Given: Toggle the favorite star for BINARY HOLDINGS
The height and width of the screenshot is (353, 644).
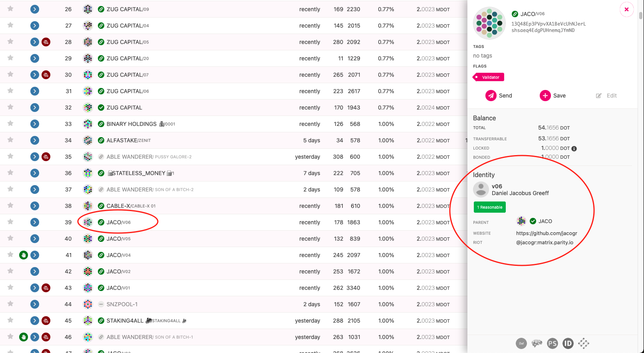Looking at the screenshot, I should tap(10, 124).
